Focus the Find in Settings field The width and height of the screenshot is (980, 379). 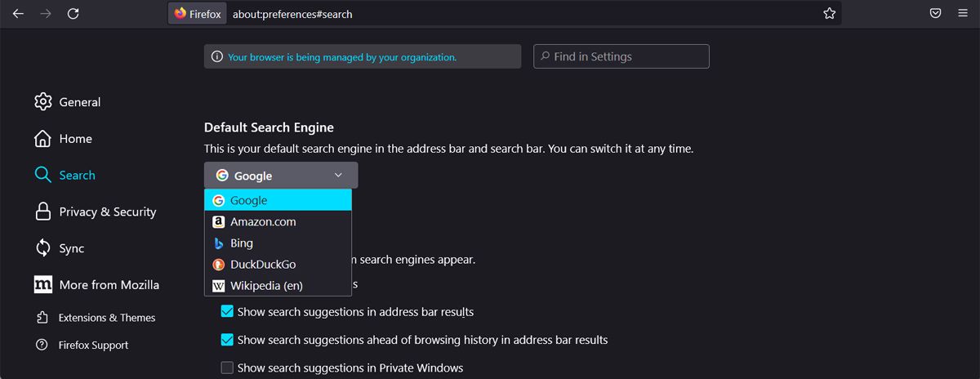point(621,56)
